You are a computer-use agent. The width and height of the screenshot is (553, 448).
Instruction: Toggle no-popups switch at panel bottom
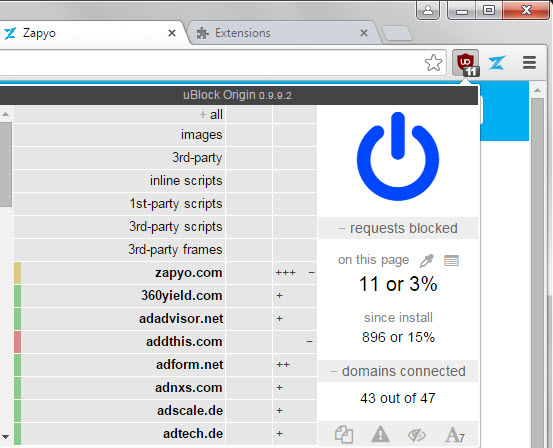(x=344, y=434)
